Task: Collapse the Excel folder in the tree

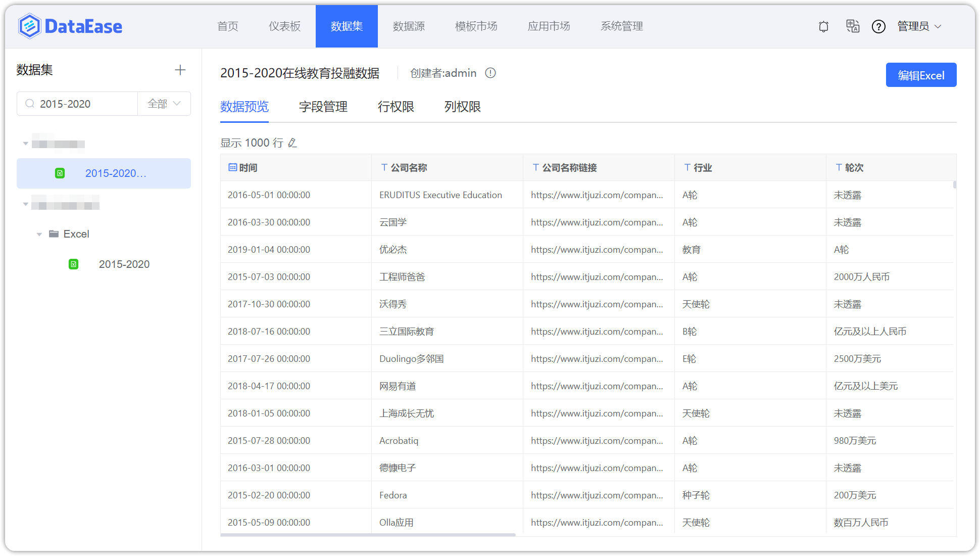Action: pos(39,234)
